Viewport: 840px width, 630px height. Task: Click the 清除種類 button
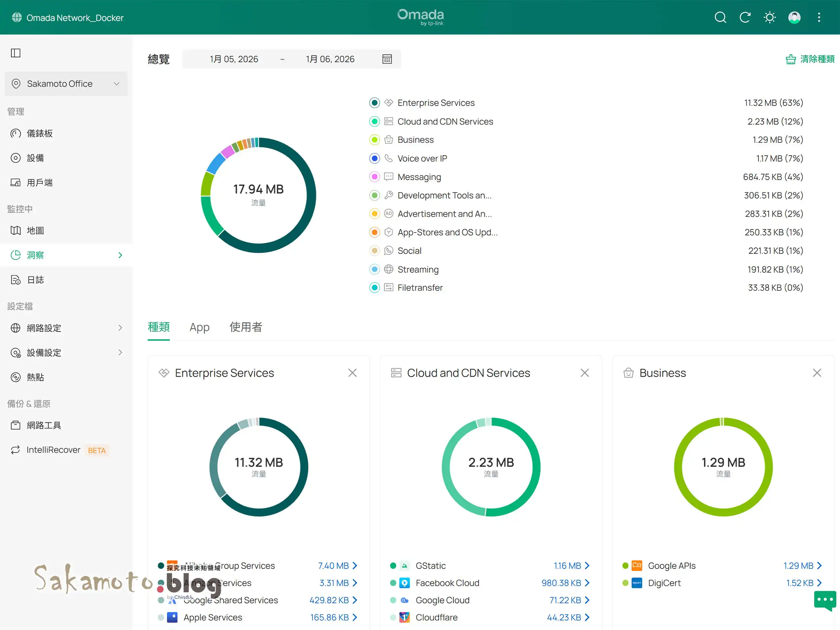[x=810, y=59]
